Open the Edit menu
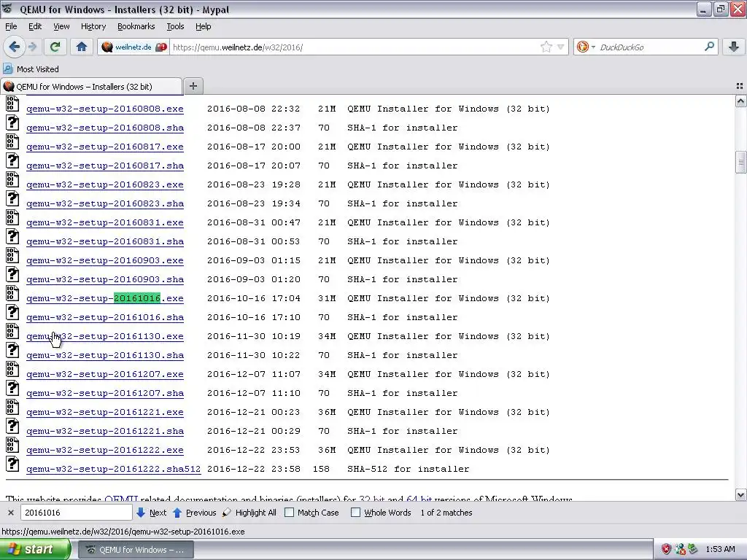 pos(35,26)
